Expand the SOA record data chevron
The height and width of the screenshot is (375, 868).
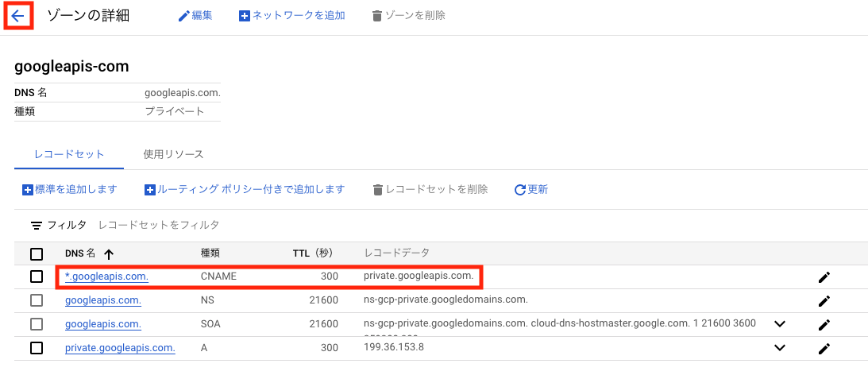pyautogui.click(x=779, y=324)
